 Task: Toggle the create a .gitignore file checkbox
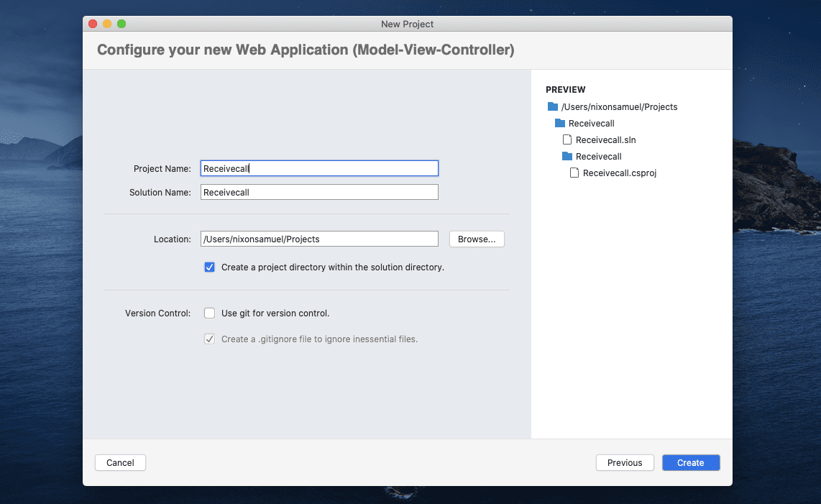[209, 339]
